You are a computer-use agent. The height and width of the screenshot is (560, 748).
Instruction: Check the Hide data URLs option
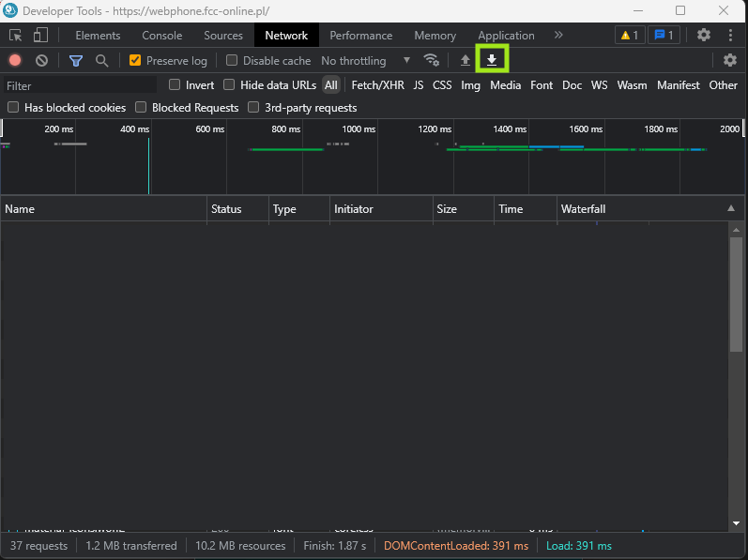229,84
